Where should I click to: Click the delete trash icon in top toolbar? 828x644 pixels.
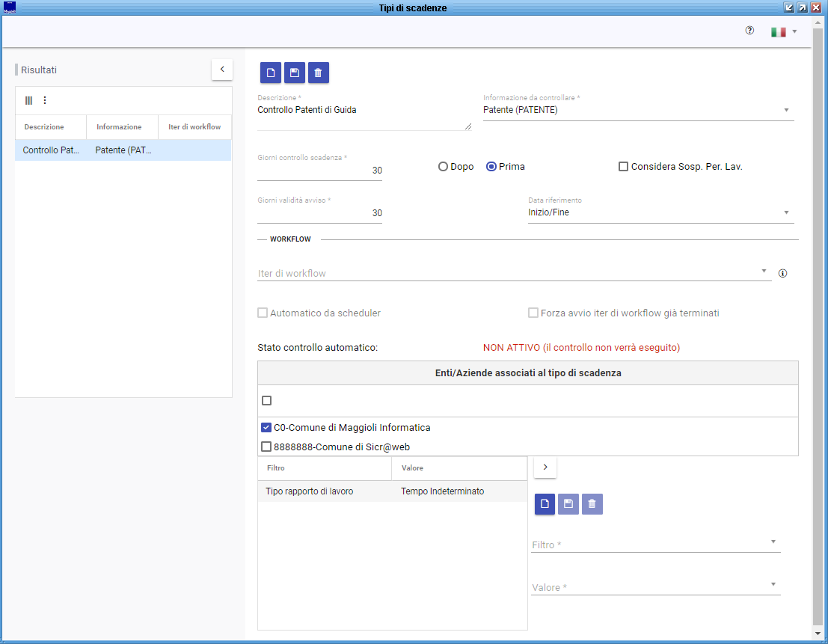point(319,73)
